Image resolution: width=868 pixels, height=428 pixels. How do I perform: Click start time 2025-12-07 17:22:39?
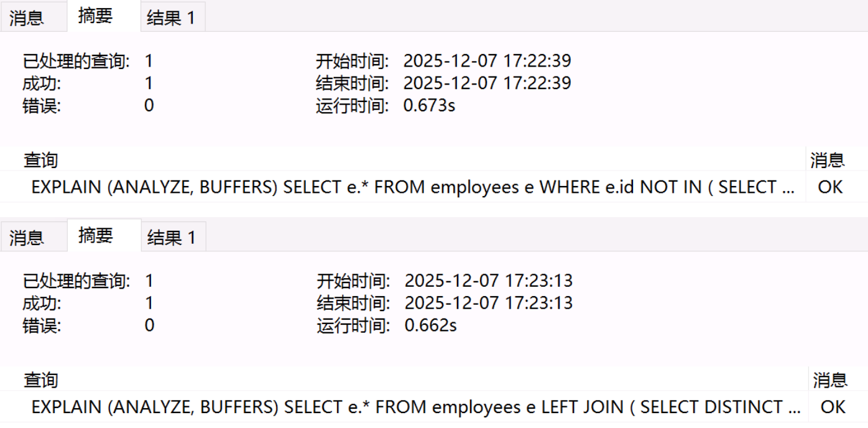coord(487,61)
